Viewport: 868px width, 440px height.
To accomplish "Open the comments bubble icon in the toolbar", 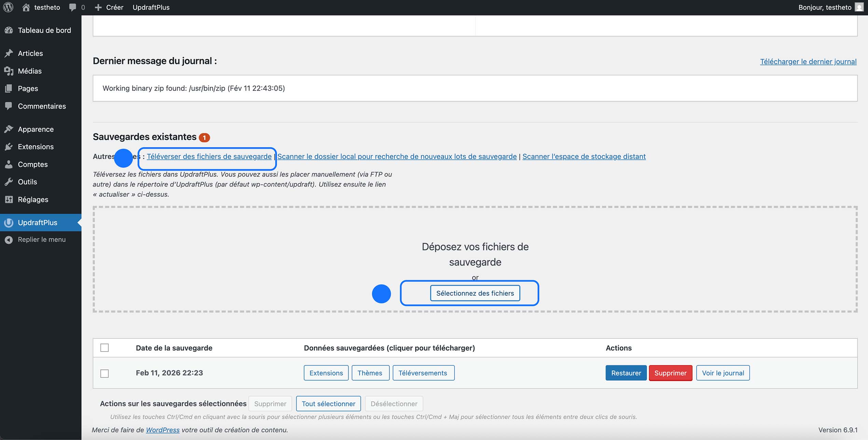I will click(x=72, y=7).
